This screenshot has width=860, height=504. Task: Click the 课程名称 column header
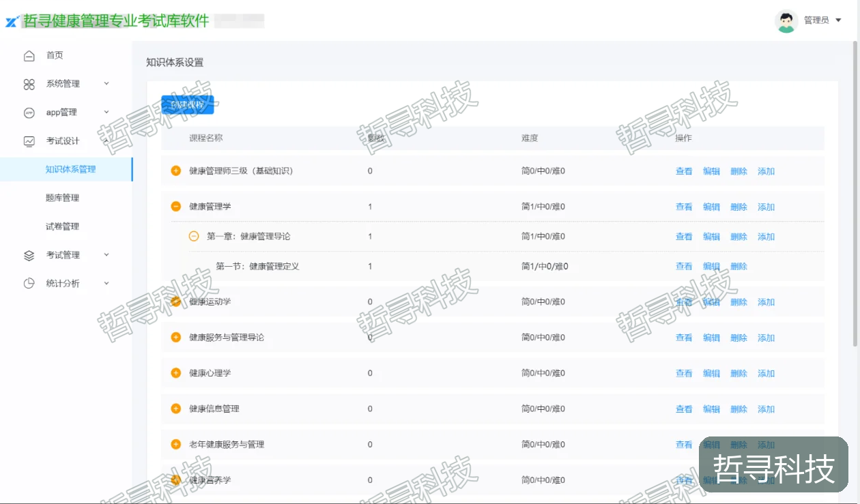point(205,138)
